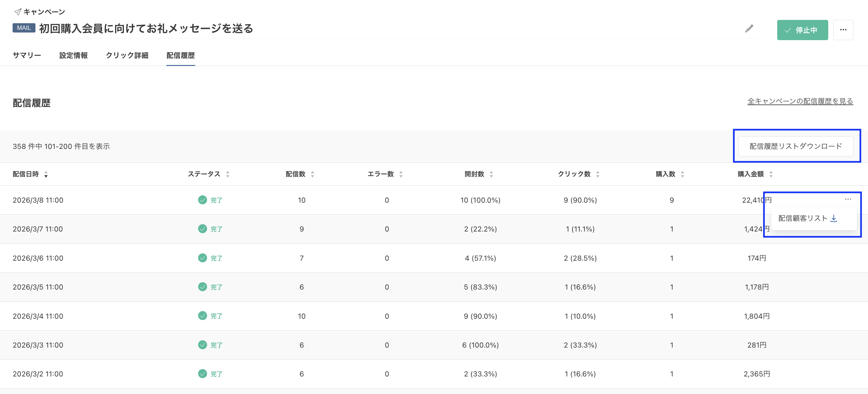
Task: Click the row three-dot menu for 2026/3/8
Action: [x=848, y=199]
